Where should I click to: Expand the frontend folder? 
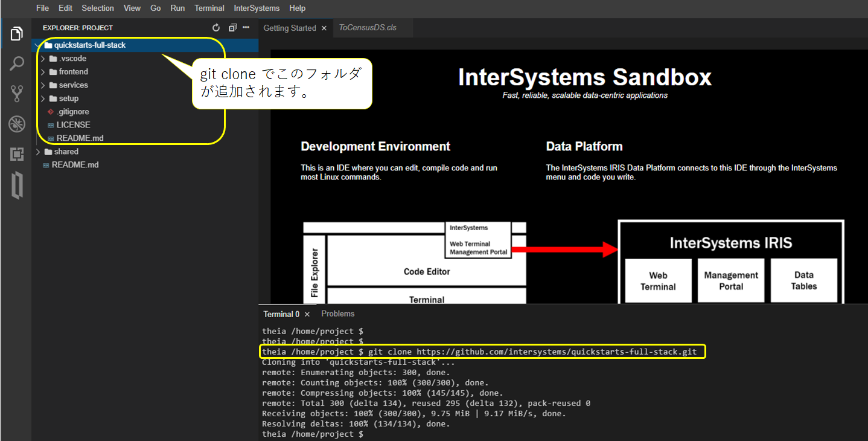click(73, 72)
